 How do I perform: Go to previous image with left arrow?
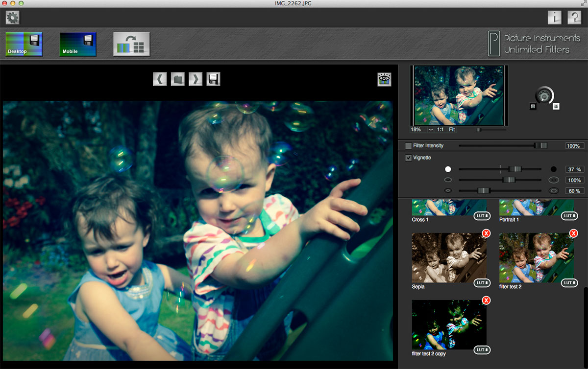point(160,79)
